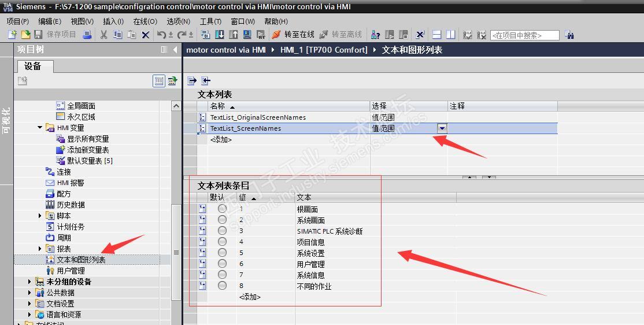The height and width of the screenshot is (325, 644).
Task: Click the Cross-references X icon in toolbar
Action: pyautogui.click(x=420, y=35)
